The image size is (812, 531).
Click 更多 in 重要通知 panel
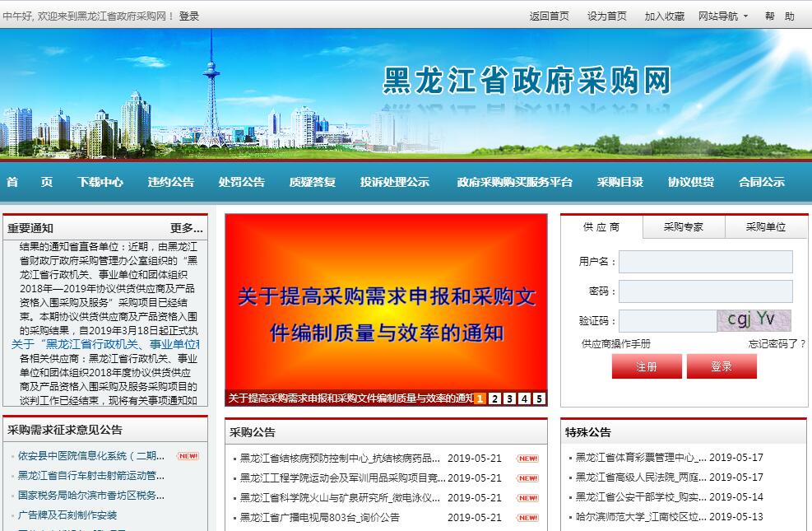186,228
